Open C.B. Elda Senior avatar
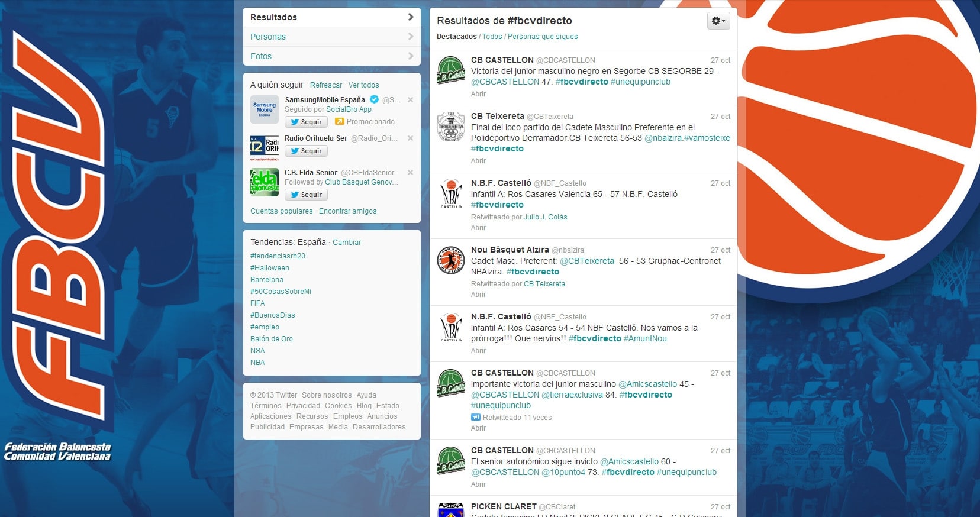980x517 pixels. point(265,182)
